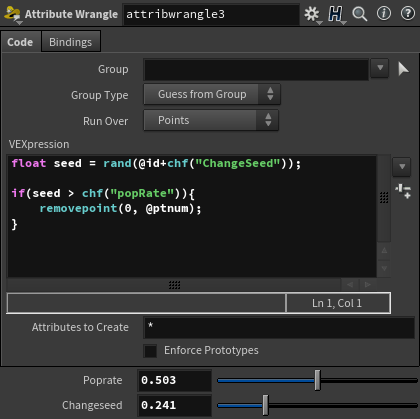Click the group selection arrow icon
Viewport: 420px width, 419px height.
click(x=403, y=69)
